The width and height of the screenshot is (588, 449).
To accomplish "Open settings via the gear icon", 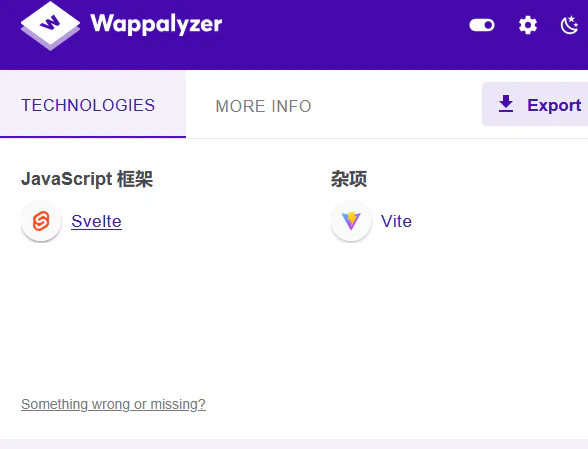I will (x=528, y=26).
